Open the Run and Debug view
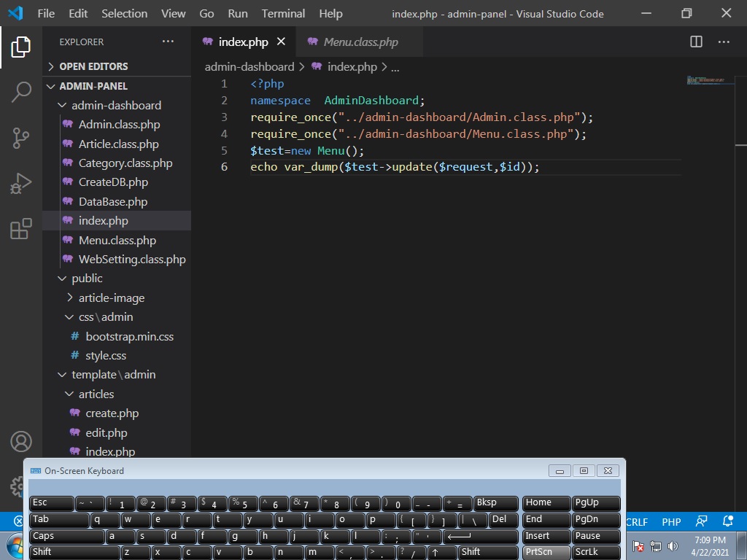The image size is (747, 560). point(21,183)
